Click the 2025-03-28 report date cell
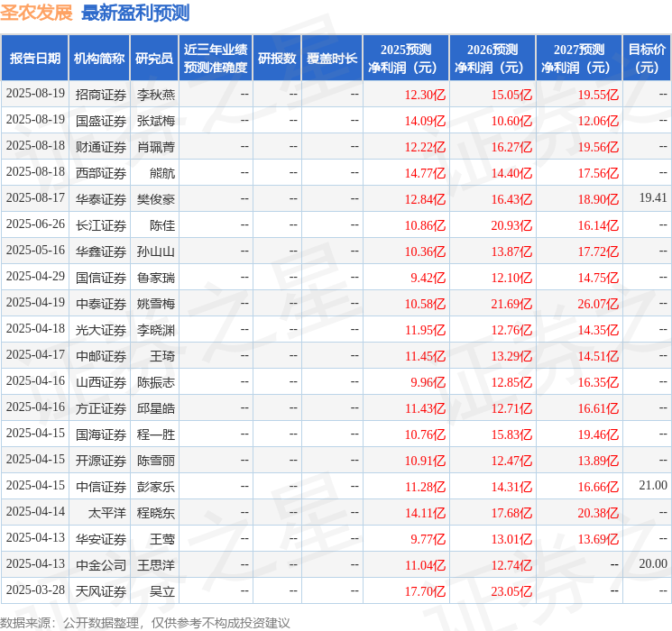Image resolution: width=672 pixels, height=631 pixels. point(35,590)
